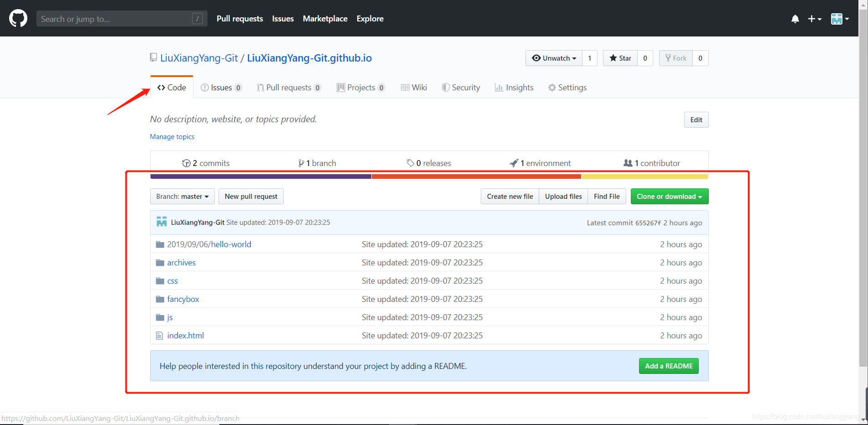Open the notifications bell

click(x=795, y=19)
